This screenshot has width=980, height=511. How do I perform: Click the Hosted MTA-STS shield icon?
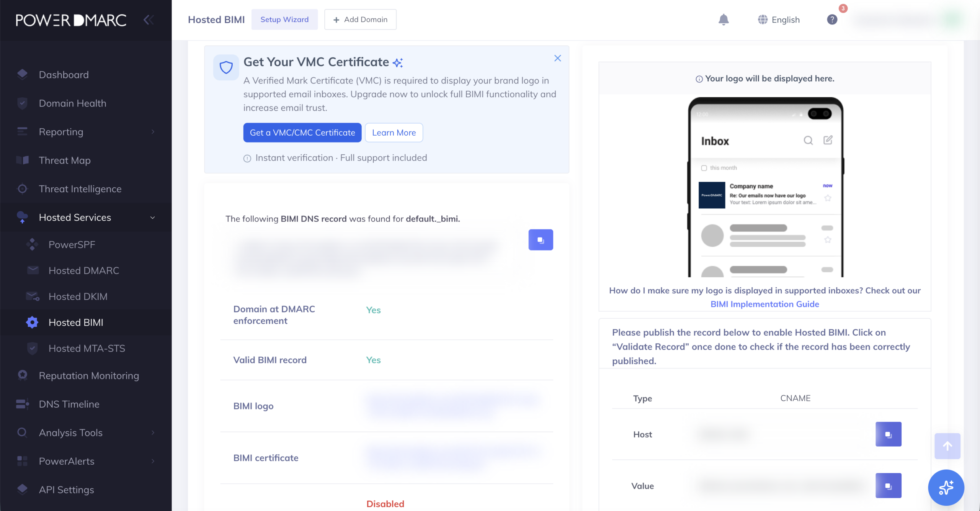pos(33,348)
